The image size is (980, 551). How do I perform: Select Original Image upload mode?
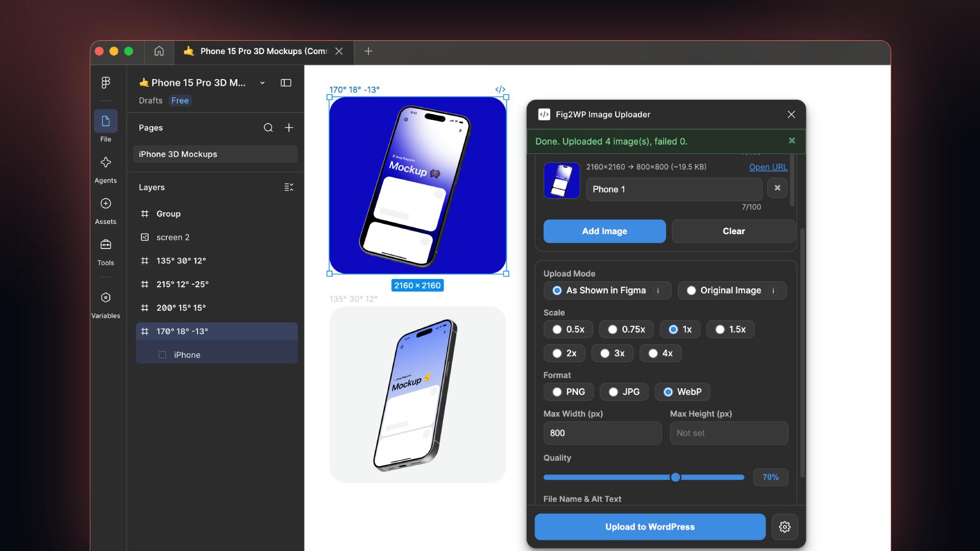click(x=732, y=290)
